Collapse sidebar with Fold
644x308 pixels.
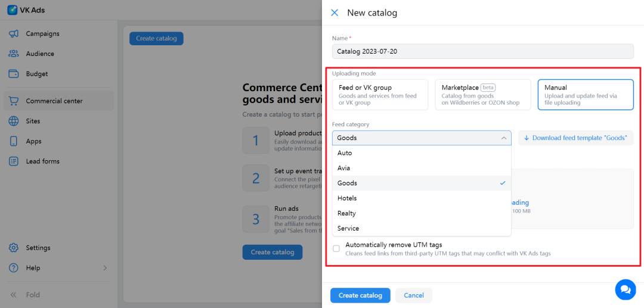pos(58,294)
